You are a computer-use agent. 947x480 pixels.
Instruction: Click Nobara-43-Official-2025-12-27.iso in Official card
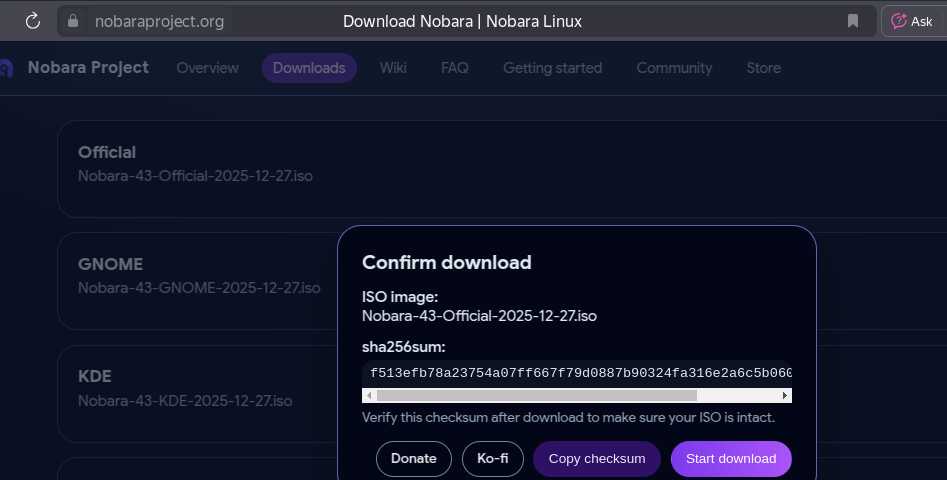pyautogui.click(x=195, y=176)
